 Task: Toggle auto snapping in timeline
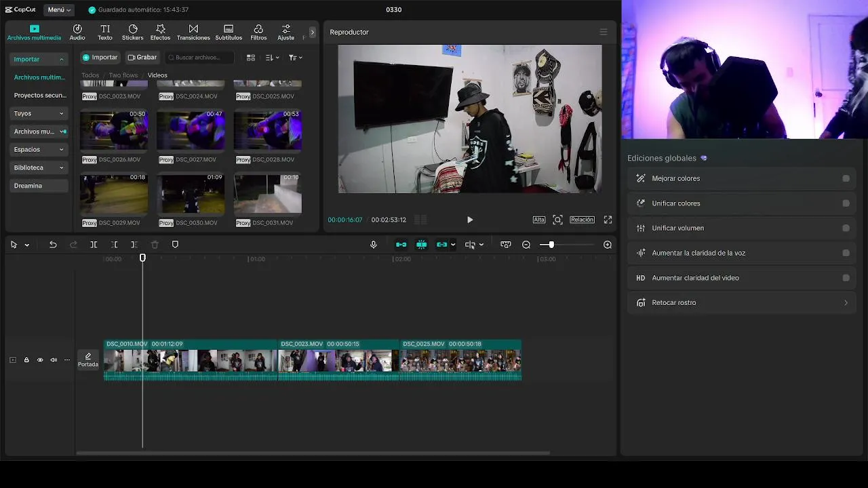pyautogui.click(x=422, y=245)
